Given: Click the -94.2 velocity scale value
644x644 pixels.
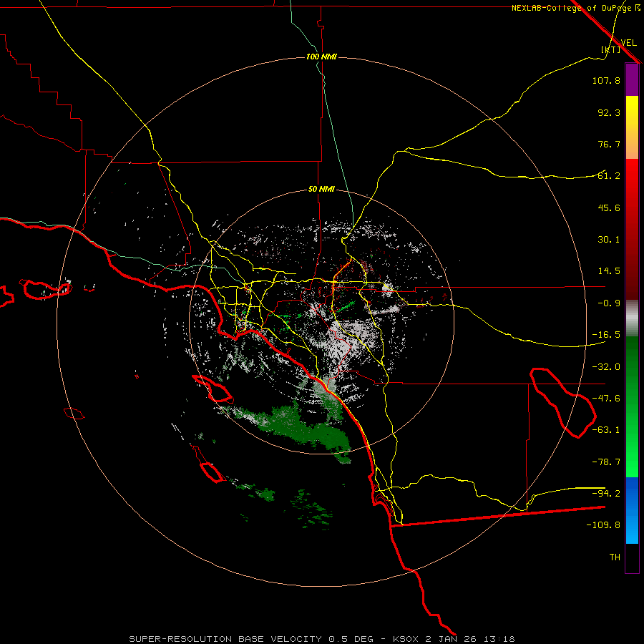Looking at the screenshot, I should coord(606,493).
